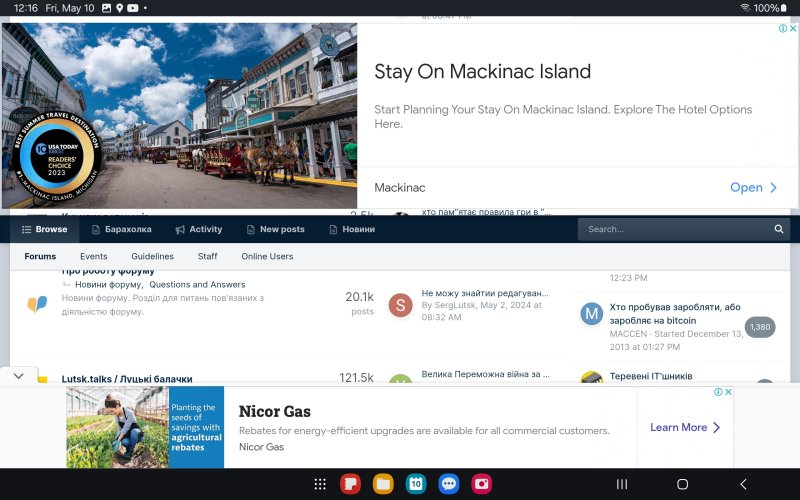800x500 pixels.
Task: Open ad info icon on Mackinac ad
Action: point(783,29)
